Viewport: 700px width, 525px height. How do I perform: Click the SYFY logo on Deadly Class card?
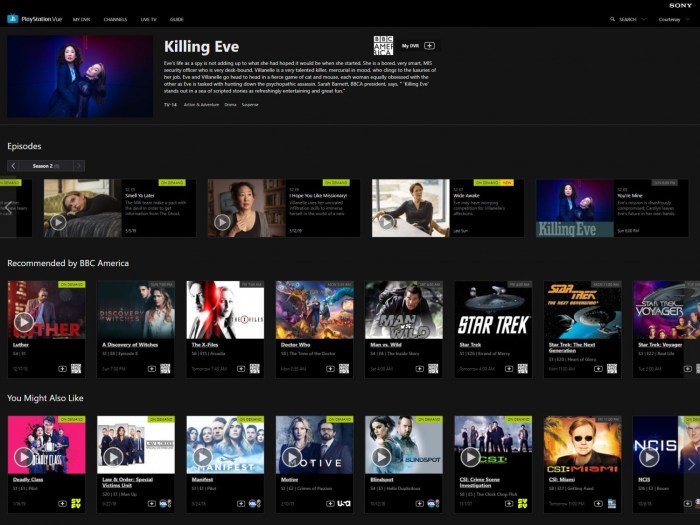tap(76, 504)
